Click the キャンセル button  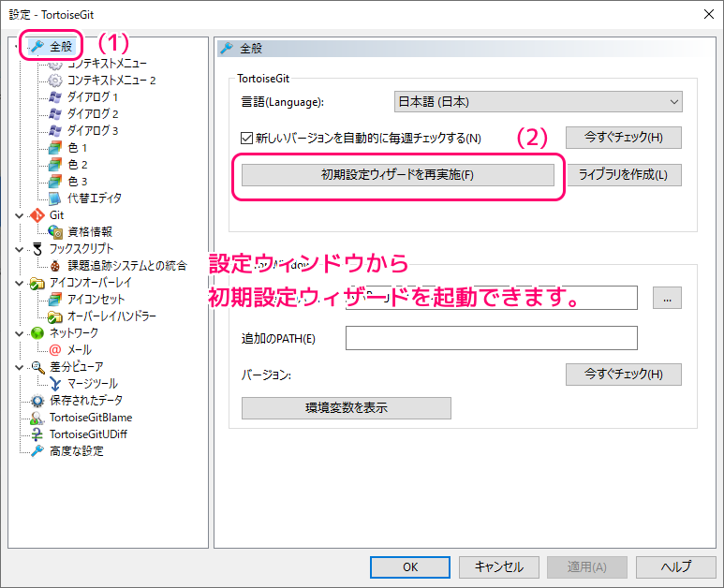(x=498, y=566)
